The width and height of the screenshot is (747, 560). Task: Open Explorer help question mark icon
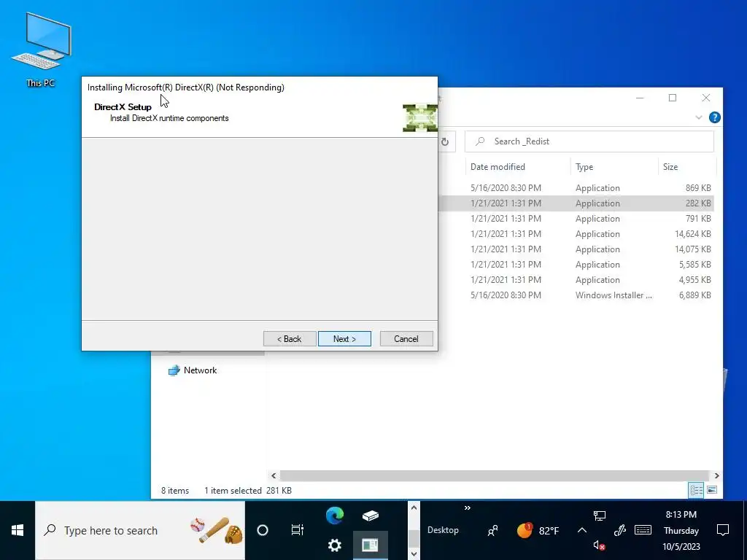click(x=715, y=117)
